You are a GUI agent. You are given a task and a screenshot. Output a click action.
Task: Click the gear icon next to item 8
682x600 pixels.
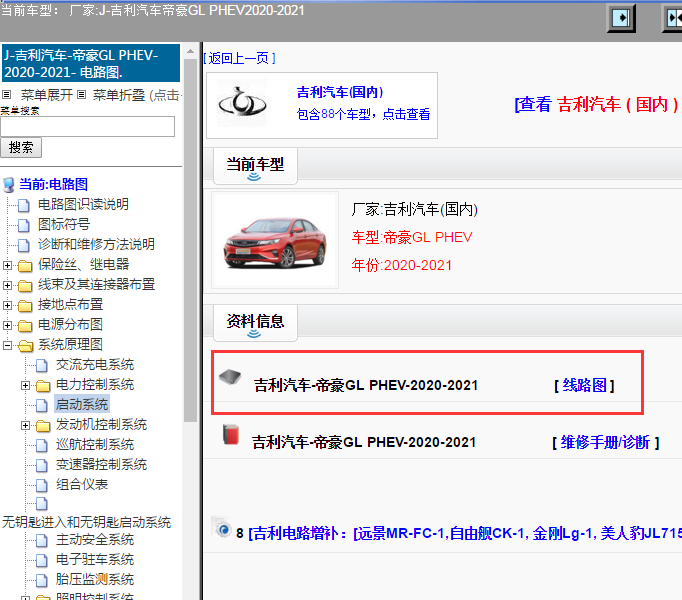[222, 527]
